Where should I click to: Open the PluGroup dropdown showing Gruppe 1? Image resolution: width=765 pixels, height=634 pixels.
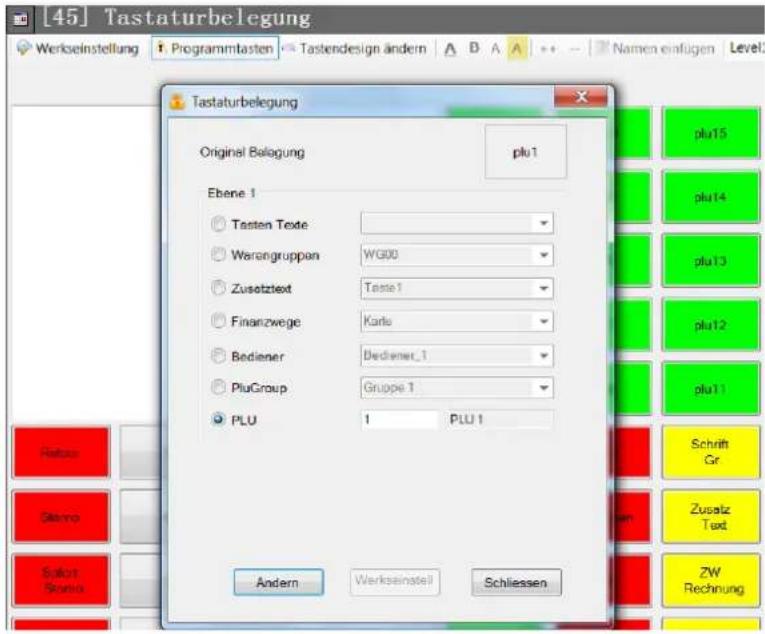coord(457,388)
